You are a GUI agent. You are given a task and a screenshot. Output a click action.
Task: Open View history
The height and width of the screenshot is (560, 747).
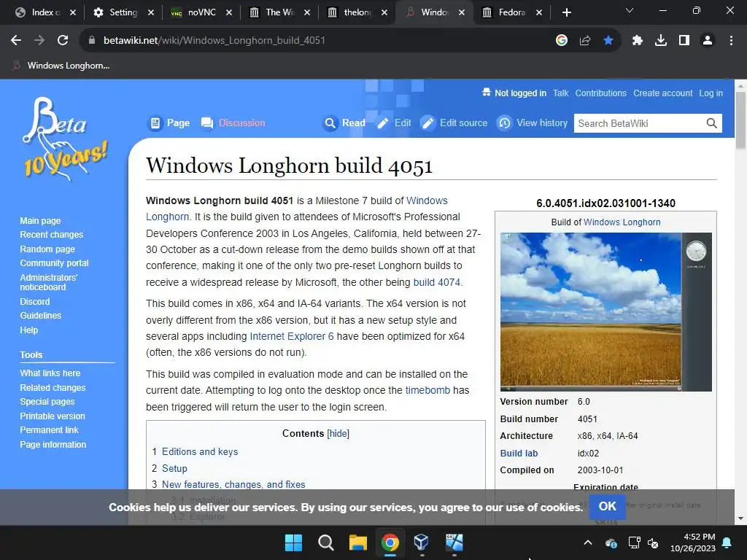(x=533, y=122)
